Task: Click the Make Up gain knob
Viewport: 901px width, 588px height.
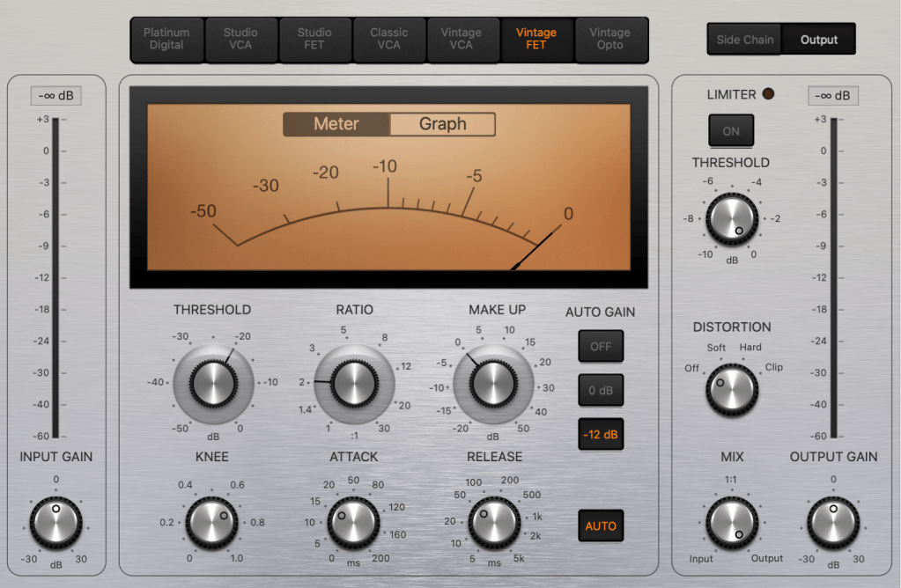Action: pos(492,384)
